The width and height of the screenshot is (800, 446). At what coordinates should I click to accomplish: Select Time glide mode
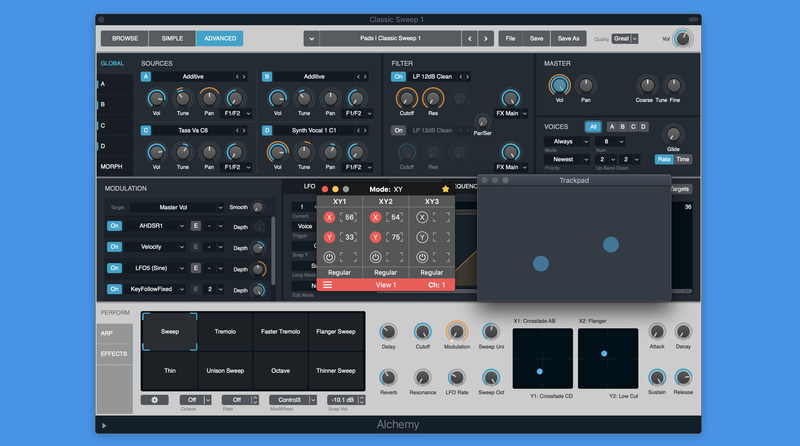[683, 159]
